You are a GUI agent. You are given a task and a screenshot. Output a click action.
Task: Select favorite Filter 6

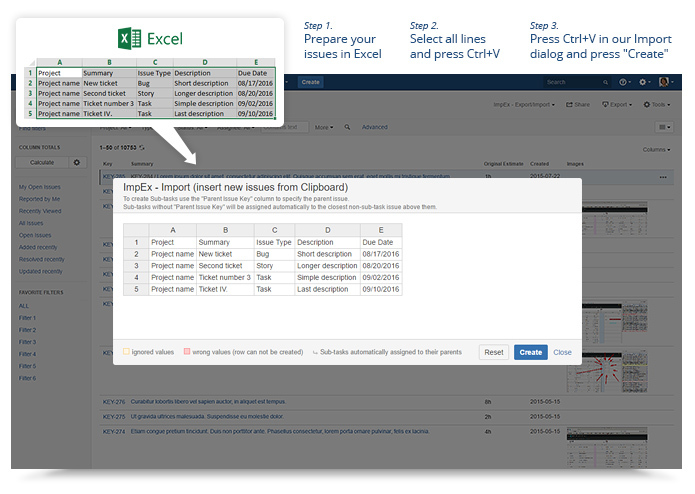click(27, 378)
